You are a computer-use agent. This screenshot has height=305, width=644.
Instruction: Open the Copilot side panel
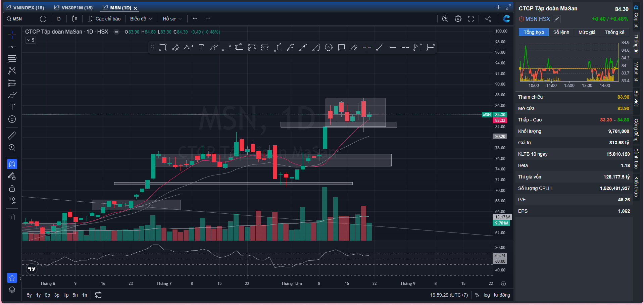pyautogui.click(x=636, y=17)
